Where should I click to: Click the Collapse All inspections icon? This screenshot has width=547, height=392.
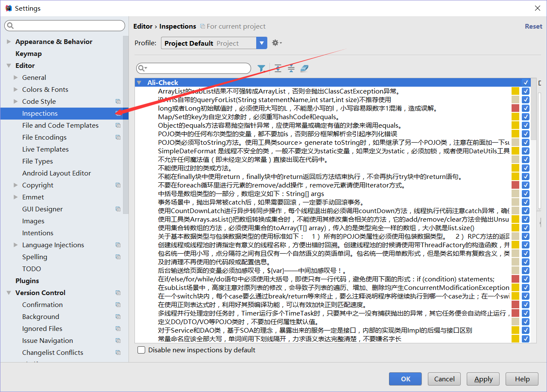[x=291, y=68]
